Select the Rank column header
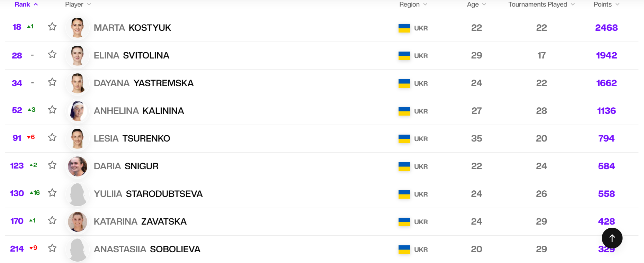 pos(20,4)
